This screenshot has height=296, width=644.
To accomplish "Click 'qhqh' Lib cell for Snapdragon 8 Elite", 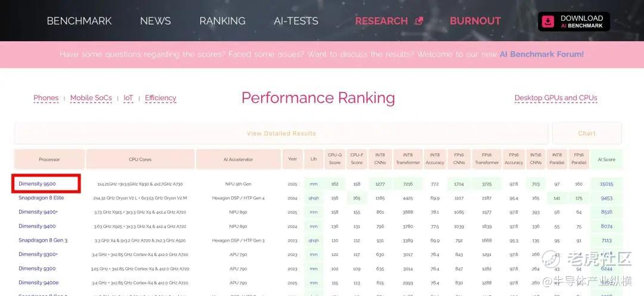I will (314, 198).
